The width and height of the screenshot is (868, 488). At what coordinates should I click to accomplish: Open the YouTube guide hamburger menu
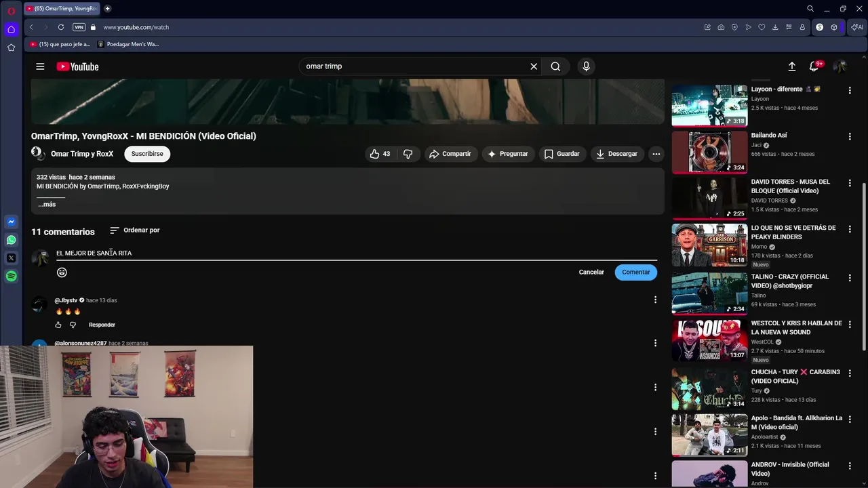(x=40, y=66)
